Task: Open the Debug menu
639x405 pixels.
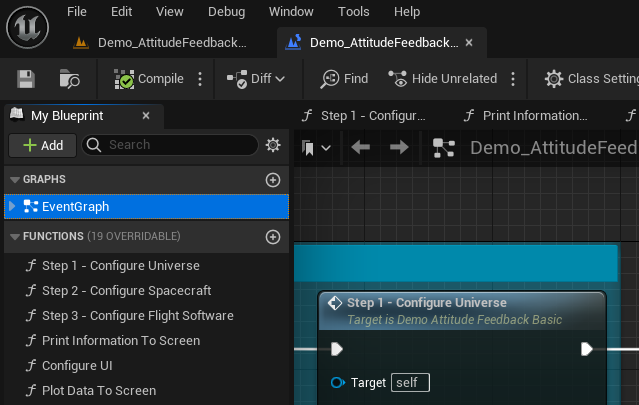Action: coord(227,11)
